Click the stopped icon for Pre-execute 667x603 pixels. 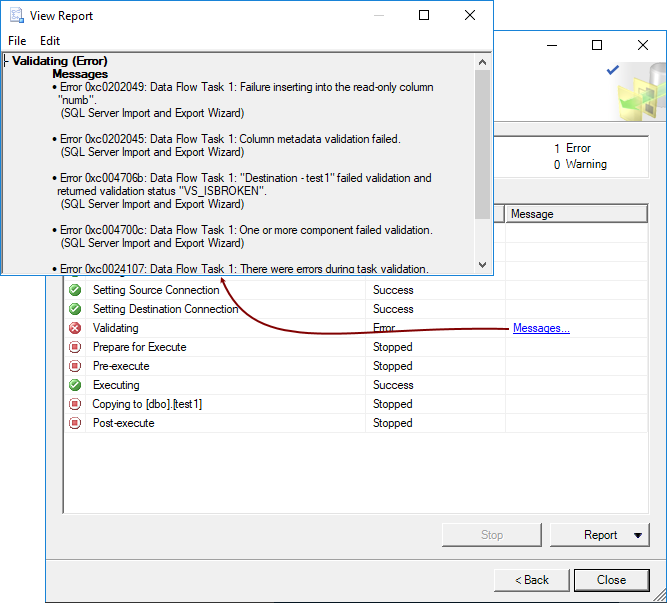pos(75,366)
